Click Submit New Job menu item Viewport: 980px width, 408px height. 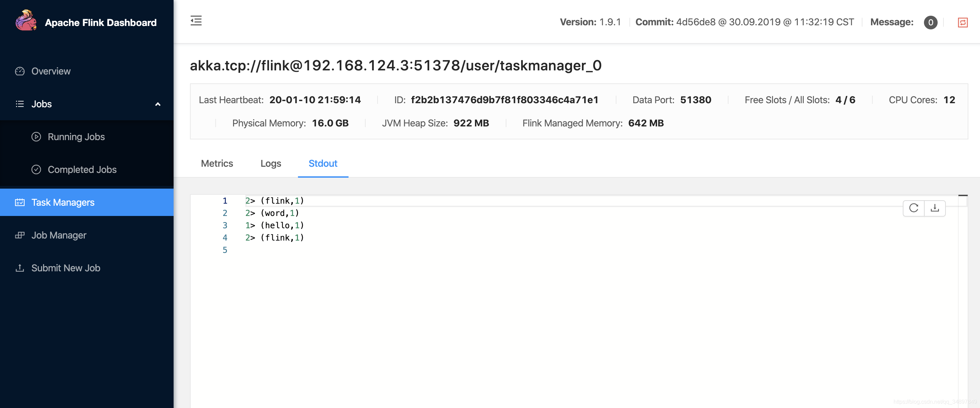[65, 268]
